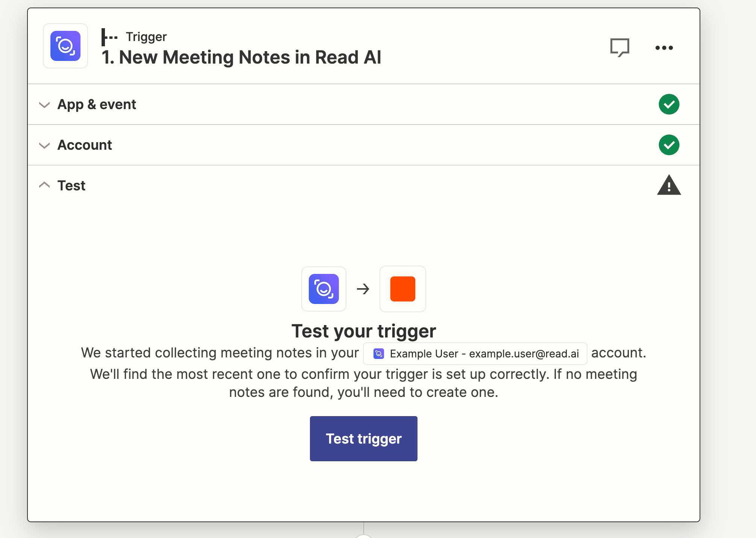This screenshot has height=538, width=756.
Task: Click the Trigger label text
Action: pyautogui.click(x=146, y=37)
